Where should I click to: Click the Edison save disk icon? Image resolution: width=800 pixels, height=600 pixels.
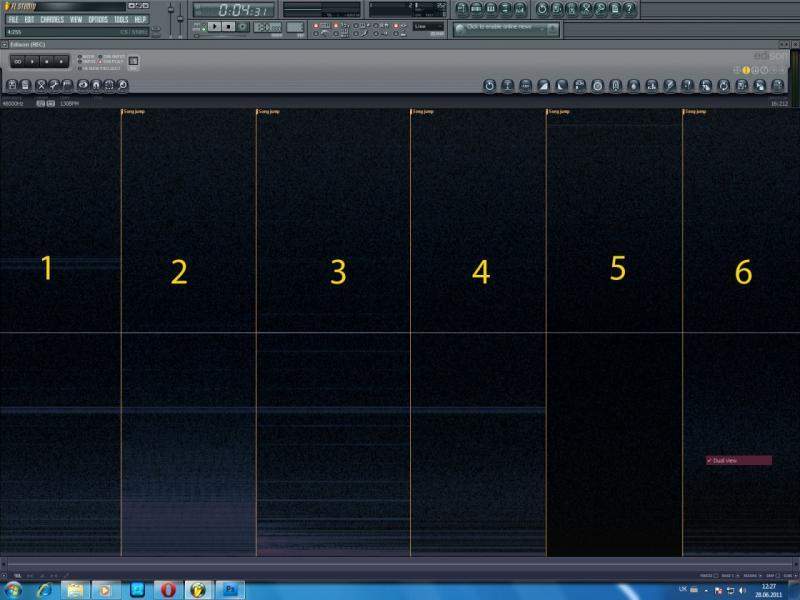click(x=26, y=86)
